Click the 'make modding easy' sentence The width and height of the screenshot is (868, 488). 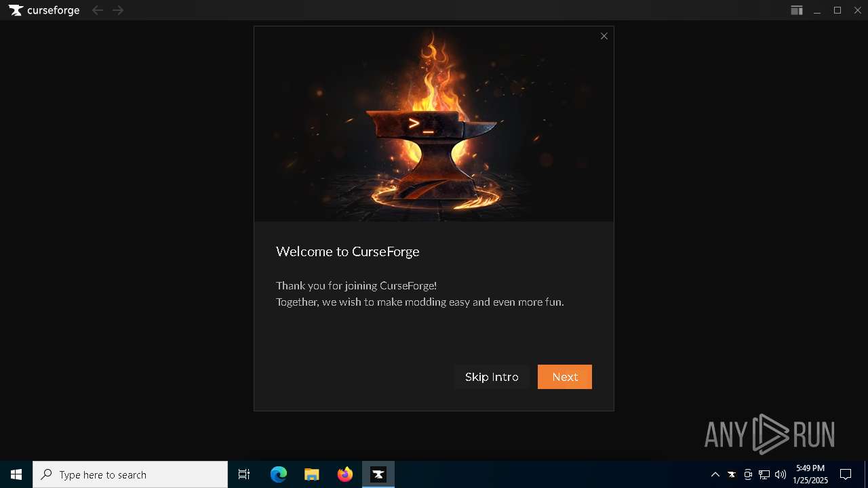coord(420,302)
